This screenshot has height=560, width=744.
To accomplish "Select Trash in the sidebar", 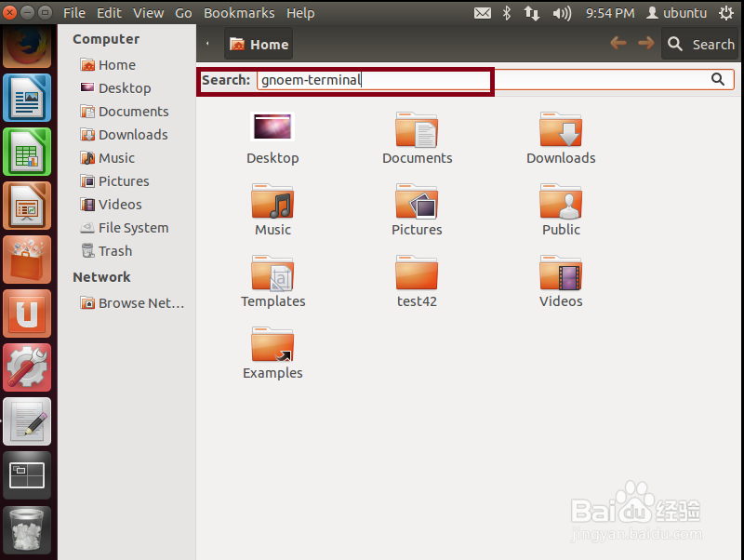I will [106, 251].
